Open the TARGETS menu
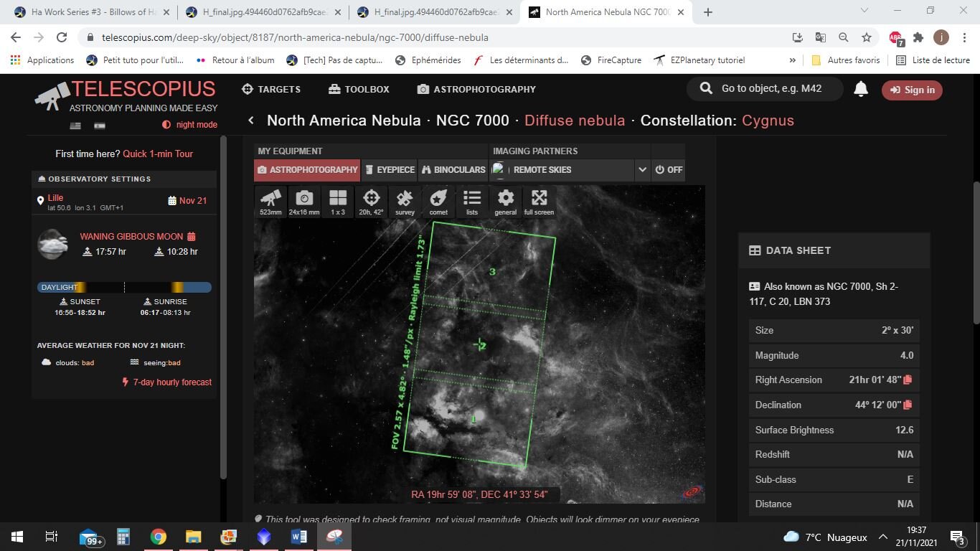The width and height of the screenshot is (980, 551). click(x=271, y=89)
